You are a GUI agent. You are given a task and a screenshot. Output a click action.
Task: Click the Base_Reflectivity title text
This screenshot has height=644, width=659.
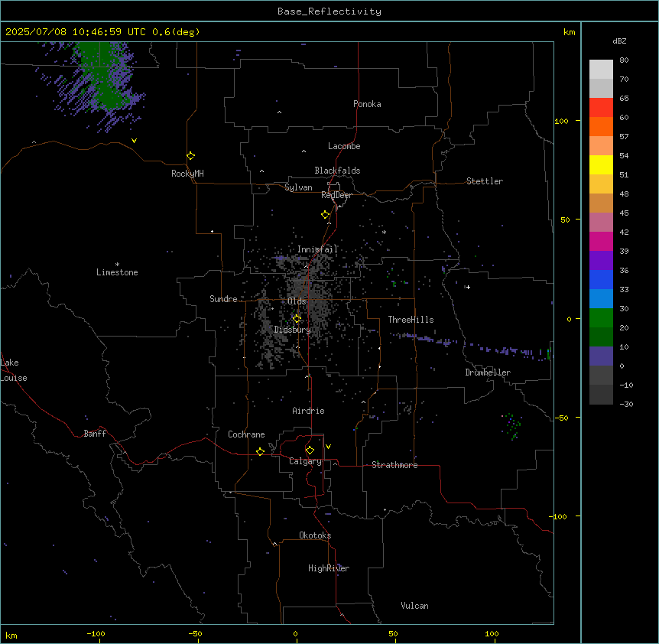[x=329, y=11]
